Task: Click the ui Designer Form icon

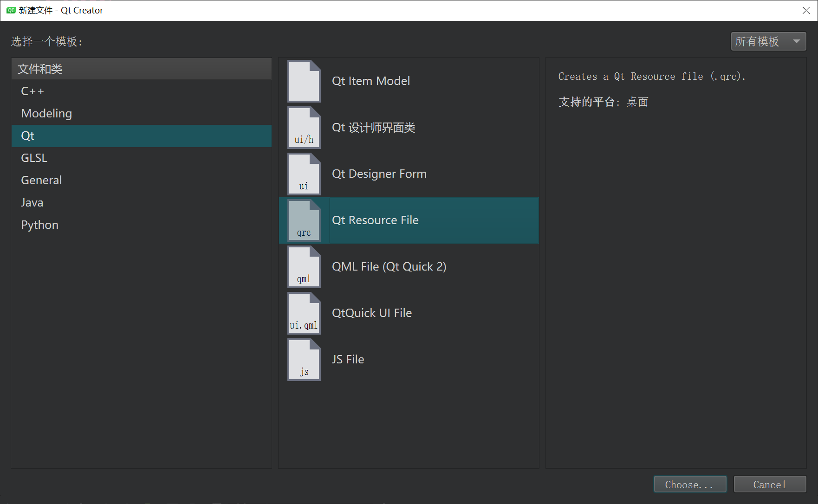Action: 304,174
